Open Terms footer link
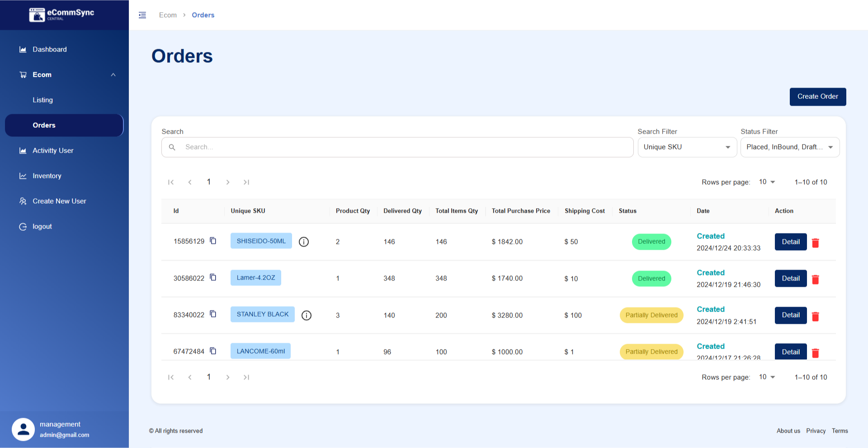868x448 pixels. 840,431
